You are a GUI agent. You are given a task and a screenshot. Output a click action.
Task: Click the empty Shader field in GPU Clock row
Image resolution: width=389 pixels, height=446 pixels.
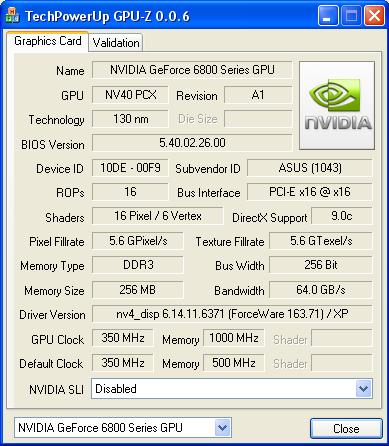342,338
